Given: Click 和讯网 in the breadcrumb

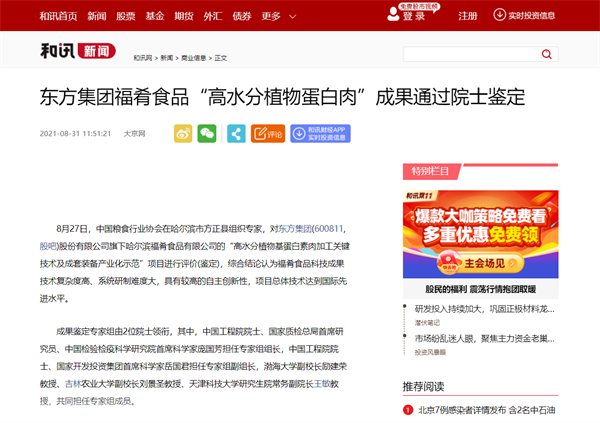Looking at the screenshot, I should click(143, 58).
